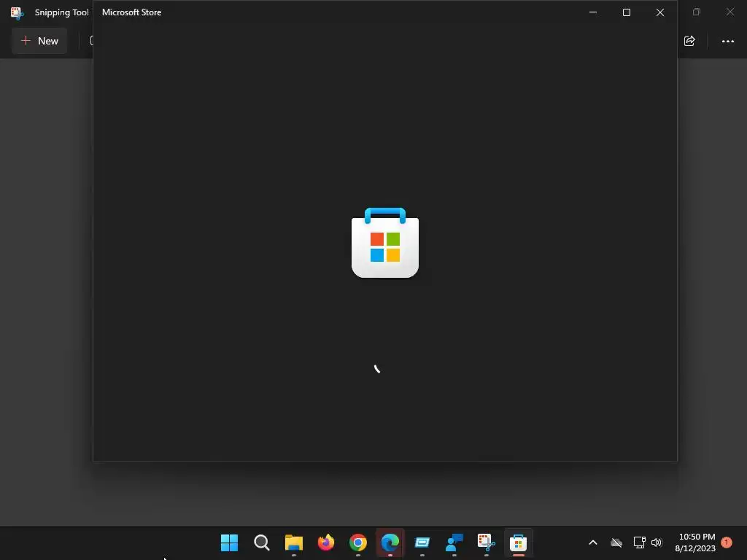Viewport: 747px width, 560px height.
Task: Expand the hidden system tray icons chevron
Action: coord(593,542)
